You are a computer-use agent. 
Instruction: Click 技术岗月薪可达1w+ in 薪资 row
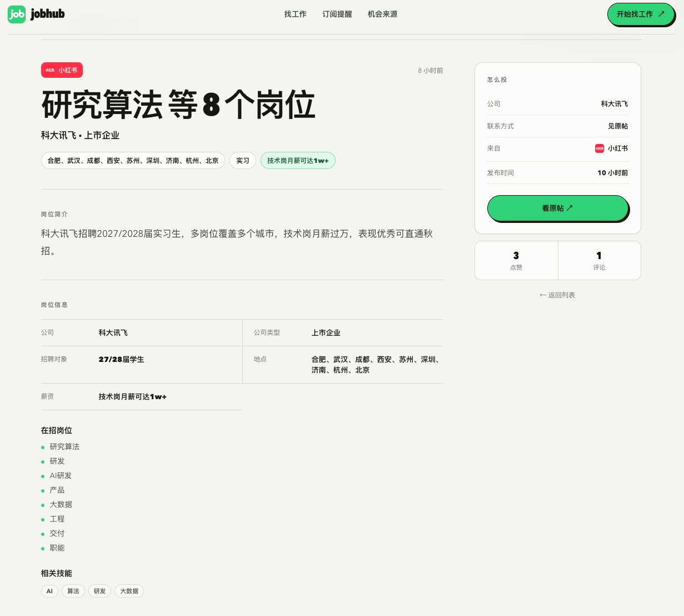click(x=133, y=396)
